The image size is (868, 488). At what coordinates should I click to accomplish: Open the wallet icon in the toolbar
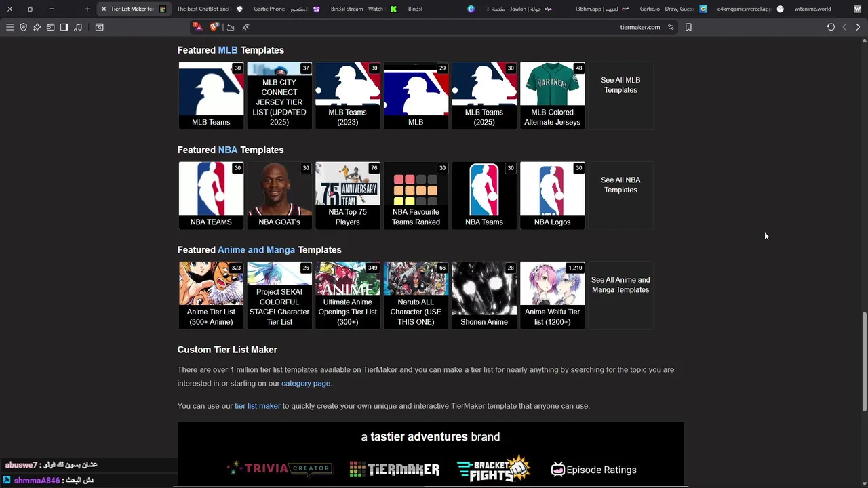click(x=50, y=27)
